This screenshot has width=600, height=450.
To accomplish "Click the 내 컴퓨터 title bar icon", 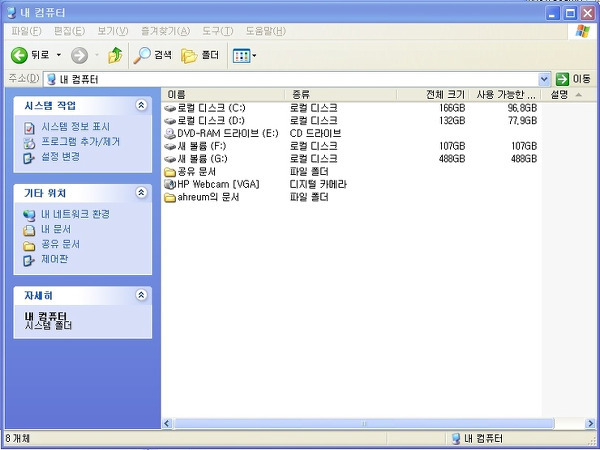I will pos(11,13).
